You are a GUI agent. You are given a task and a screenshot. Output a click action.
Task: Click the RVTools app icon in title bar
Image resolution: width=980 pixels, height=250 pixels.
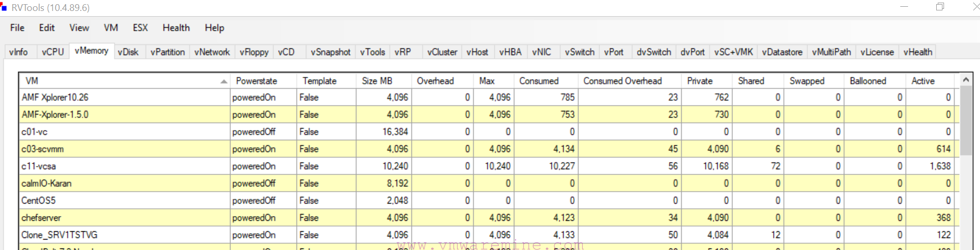click(4, 8)
